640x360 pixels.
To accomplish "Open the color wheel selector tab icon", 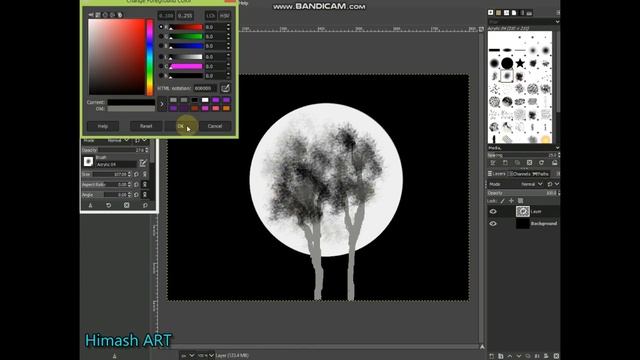I will pos(113,15).
